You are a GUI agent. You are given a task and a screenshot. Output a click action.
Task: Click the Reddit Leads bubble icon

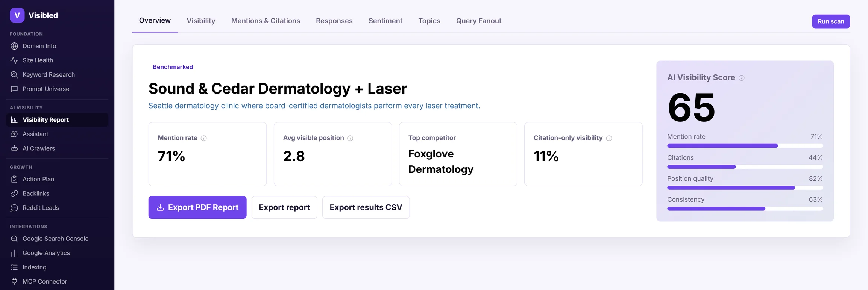coord(14,208)
